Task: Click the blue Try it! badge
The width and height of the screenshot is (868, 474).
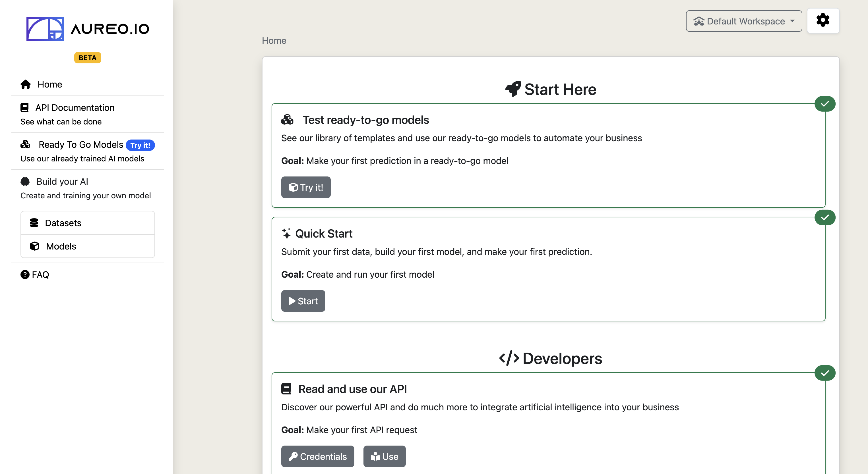Action: point(140,145)
